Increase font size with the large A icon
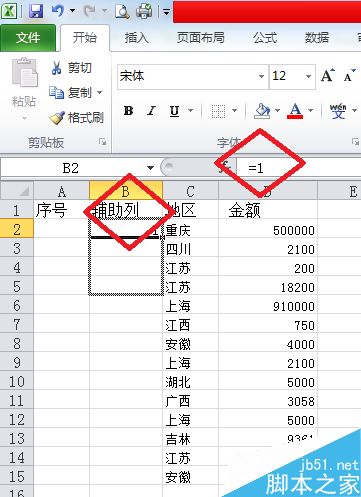Screen dimensions: 361x497 (x=328, y=76)
